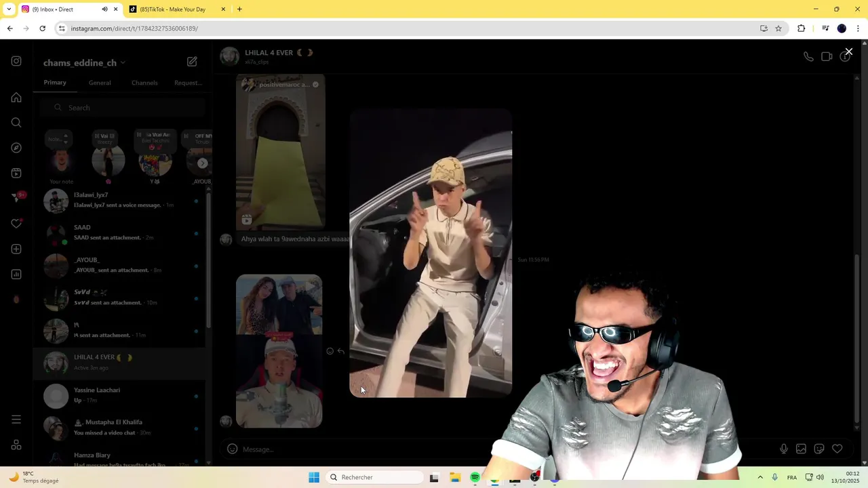Open the positivemaroc reel thumbnail in chat
868x488 pixels.
click(x=280, y=152)
